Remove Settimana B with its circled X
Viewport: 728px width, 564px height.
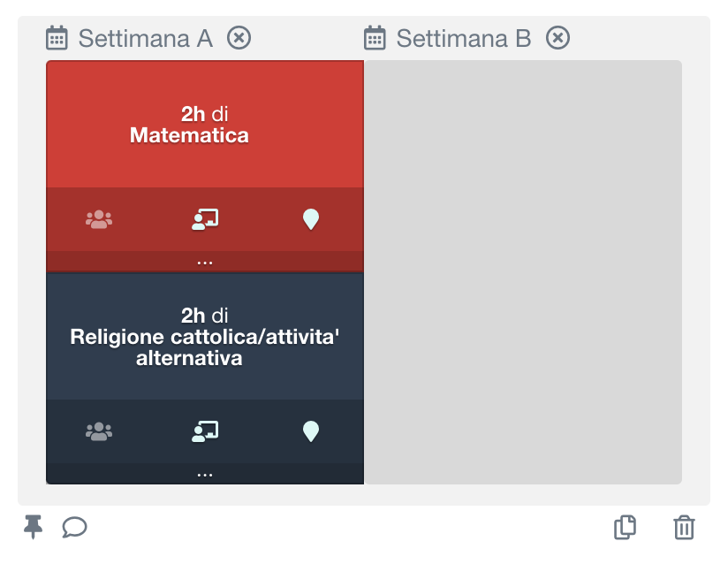557,38
